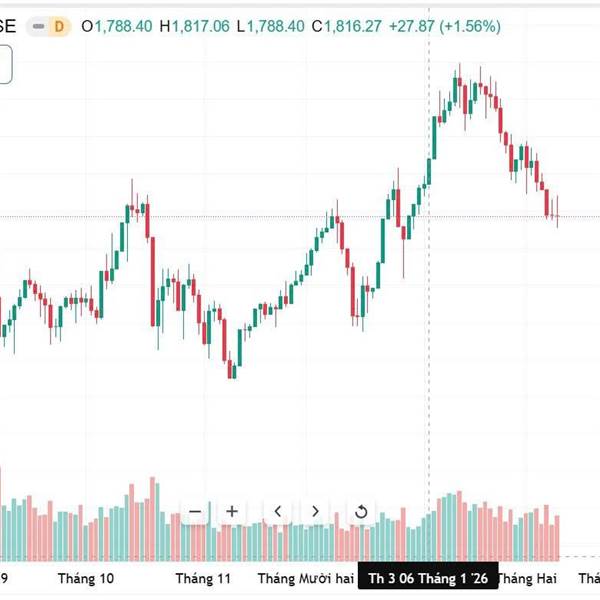Click the close price value C1,816.27
This screenshot has height=600, width=600.
(346, 27)
